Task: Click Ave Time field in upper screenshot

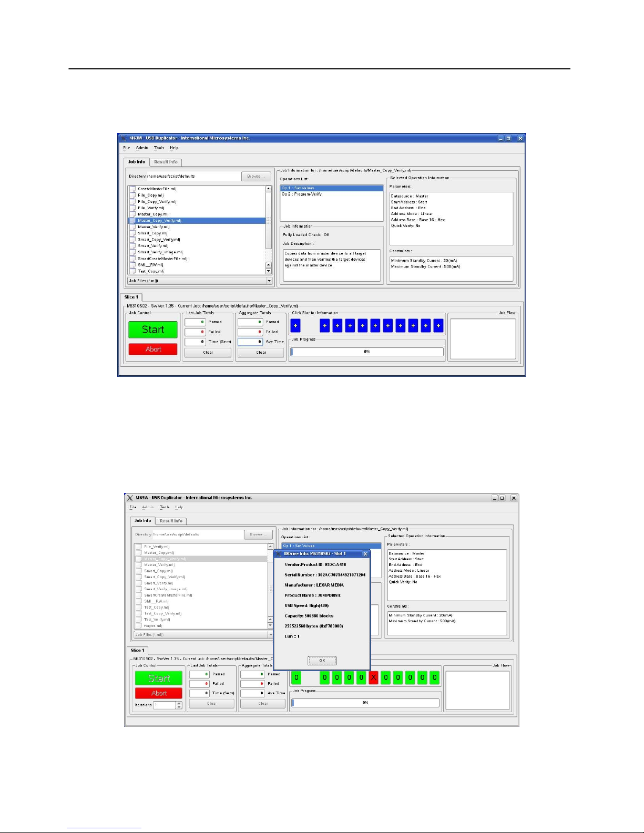Action: (250, 342)
